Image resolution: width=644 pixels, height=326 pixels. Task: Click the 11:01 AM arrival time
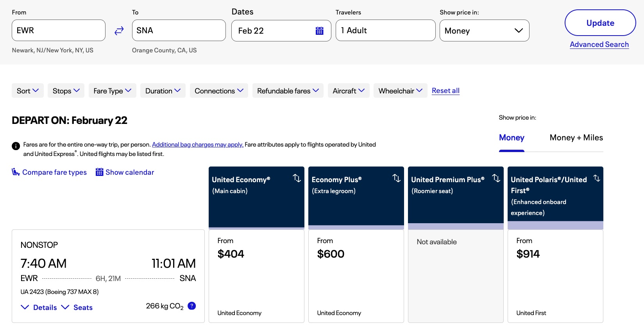click(x=174, y=263)
